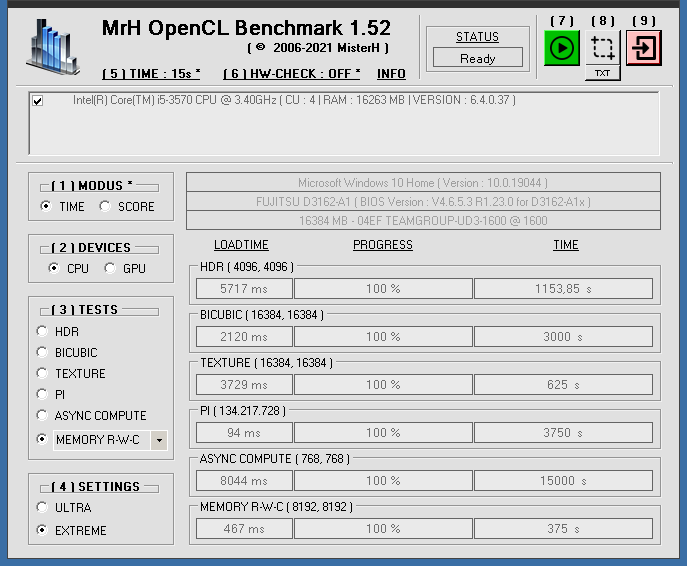
Task: Select the ASYNC COMPUTE test option
Action: coord(42,415)
